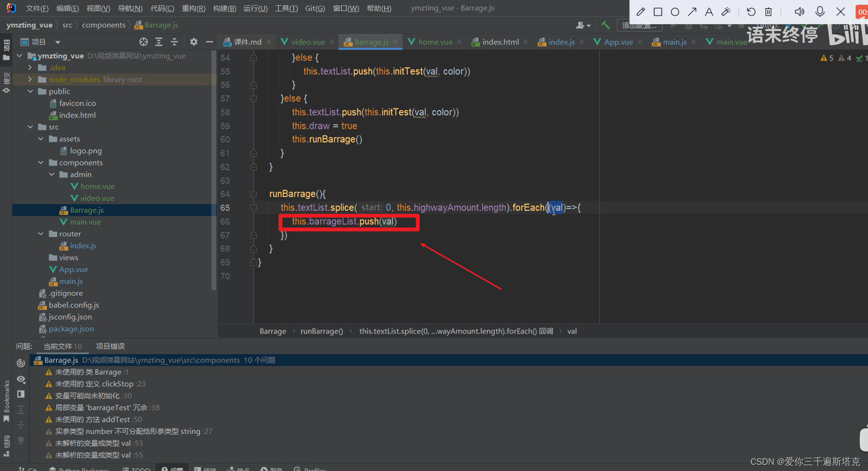This screenshot has width=868, height=471.
Task: Open the eye view options in problems panel
Action: pos(21,379)
